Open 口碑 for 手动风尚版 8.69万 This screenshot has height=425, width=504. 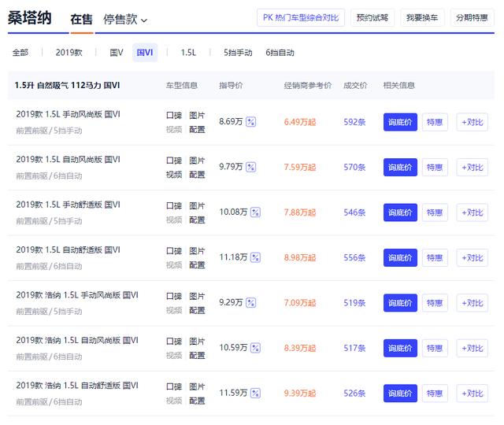click(174, 115)
